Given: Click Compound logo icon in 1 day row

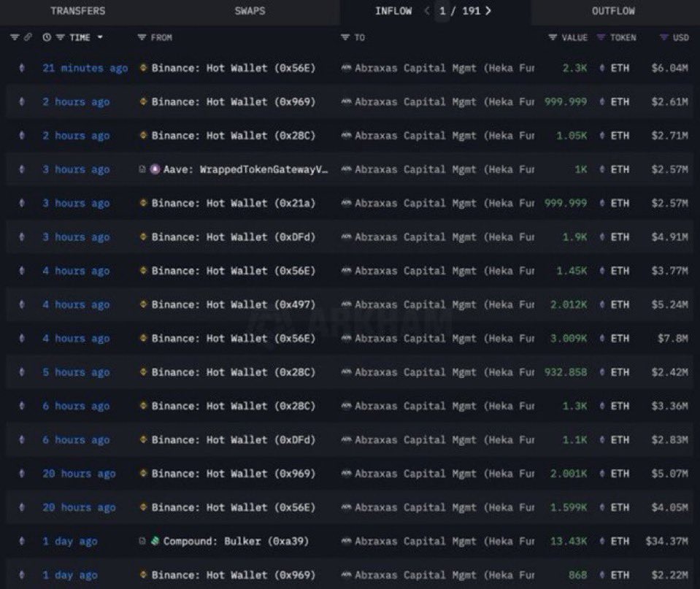Looking at the screenshot, I should point(155,542).
